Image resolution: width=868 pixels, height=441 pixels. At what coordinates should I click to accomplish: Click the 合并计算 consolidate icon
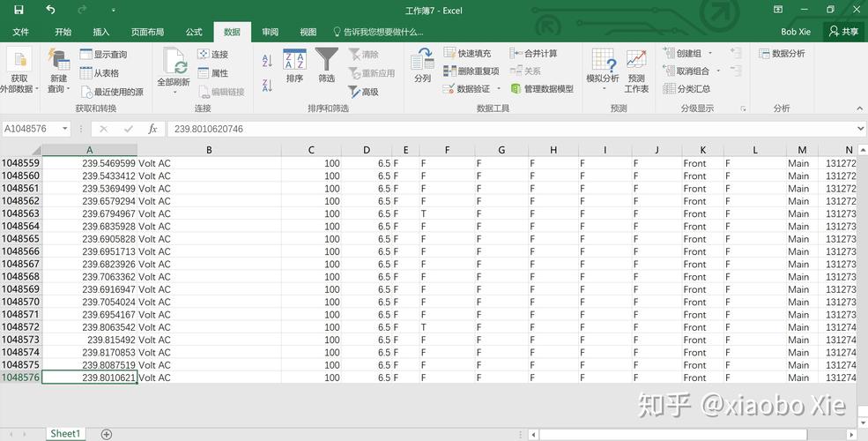tap(516, 53)
